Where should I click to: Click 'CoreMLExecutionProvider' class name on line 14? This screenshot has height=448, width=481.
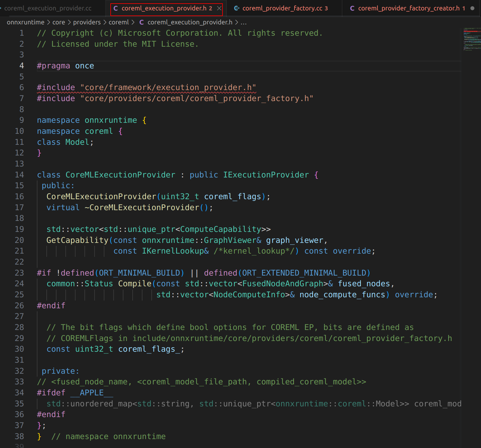120,175
